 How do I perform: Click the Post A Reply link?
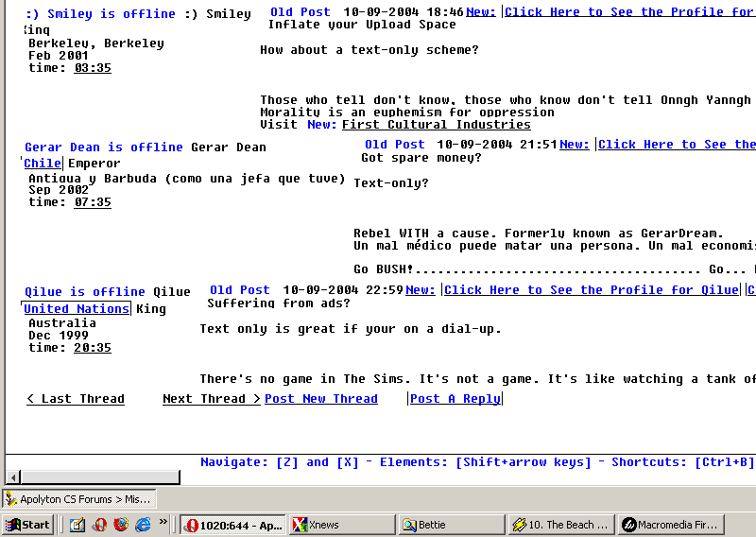[455, 399]
